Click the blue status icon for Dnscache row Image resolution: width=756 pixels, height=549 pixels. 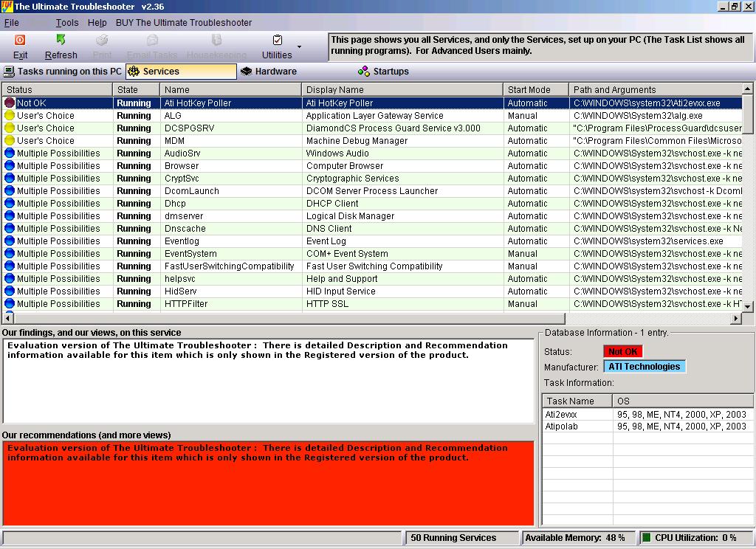pyautogui.click(x=10, y=228)
